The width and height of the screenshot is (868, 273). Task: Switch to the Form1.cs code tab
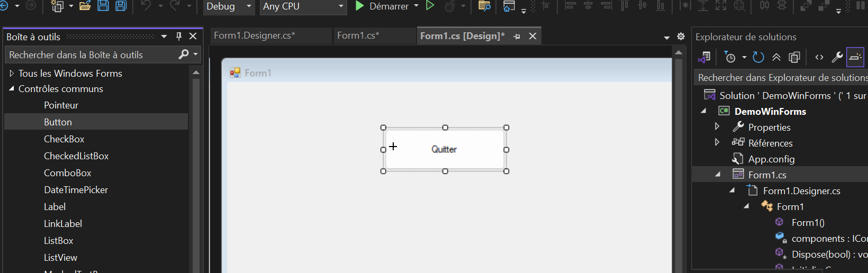358,35
